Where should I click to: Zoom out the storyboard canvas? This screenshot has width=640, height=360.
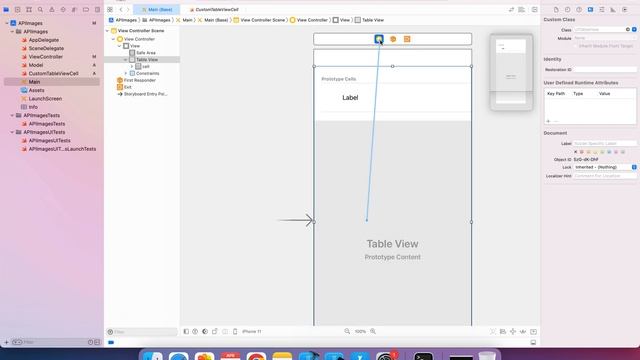point(347,331)
